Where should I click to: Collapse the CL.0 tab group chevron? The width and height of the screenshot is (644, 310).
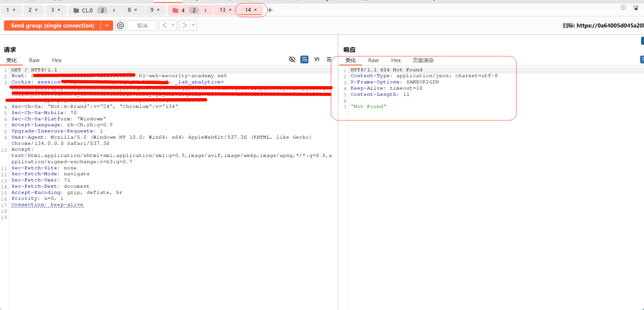pos(114,10)
